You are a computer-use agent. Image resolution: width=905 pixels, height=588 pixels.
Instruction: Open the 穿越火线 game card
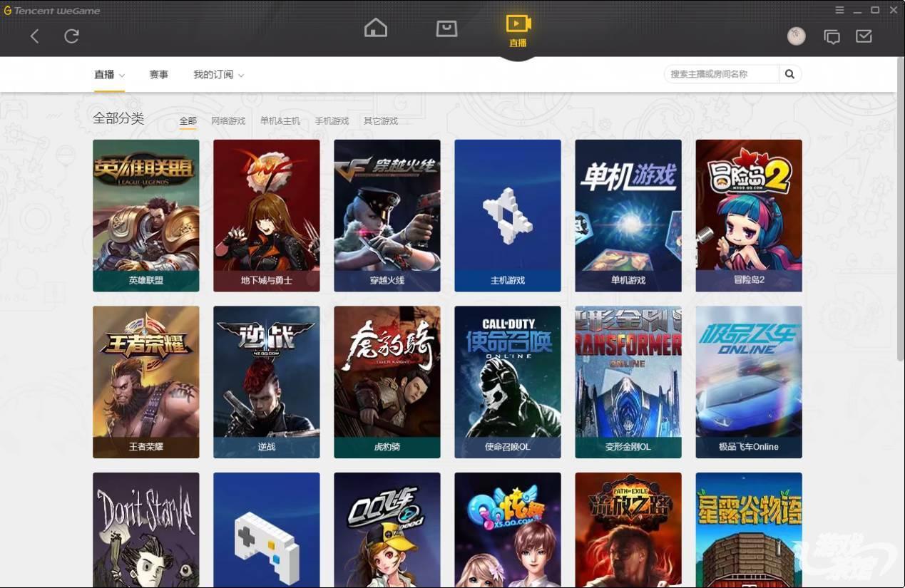coord(387,215)
